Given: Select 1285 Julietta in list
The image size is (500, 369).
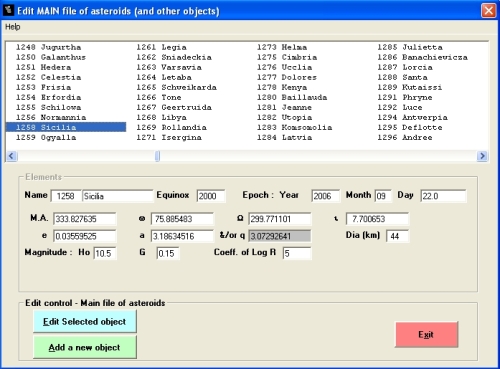Looking at the screenshot, I should (410, 47).
